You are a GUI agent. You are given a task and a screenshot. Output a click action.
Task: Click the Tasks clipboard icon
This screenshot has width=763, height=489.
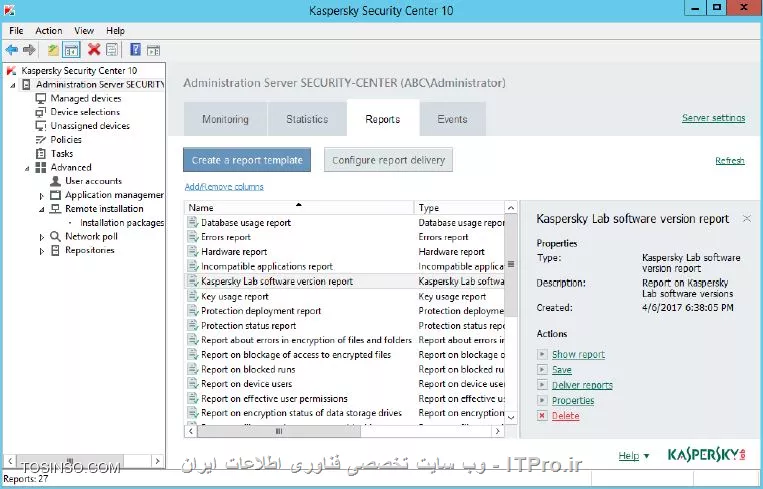click(41, 154)
